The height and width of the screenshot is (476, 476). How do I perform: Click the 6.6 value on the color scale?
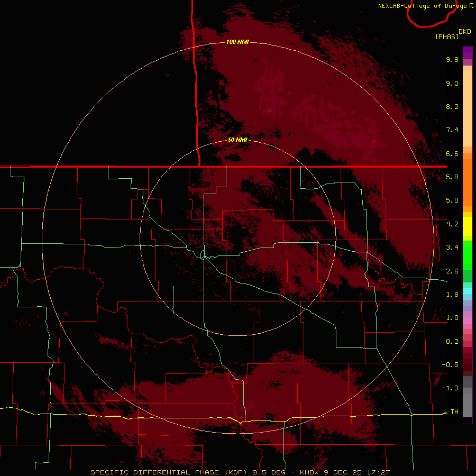click(452, 153)
